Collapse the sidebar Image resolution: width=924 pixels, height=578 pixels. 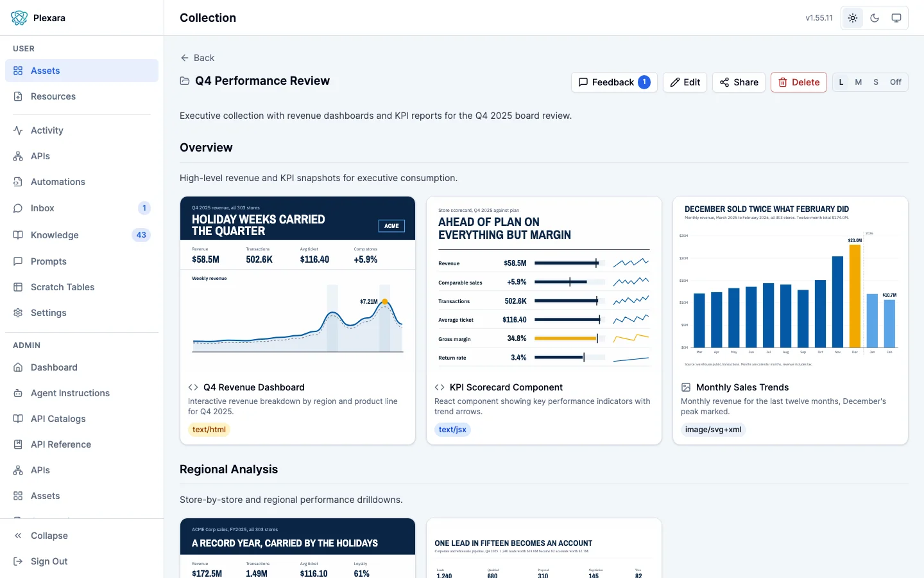point(81,536)
